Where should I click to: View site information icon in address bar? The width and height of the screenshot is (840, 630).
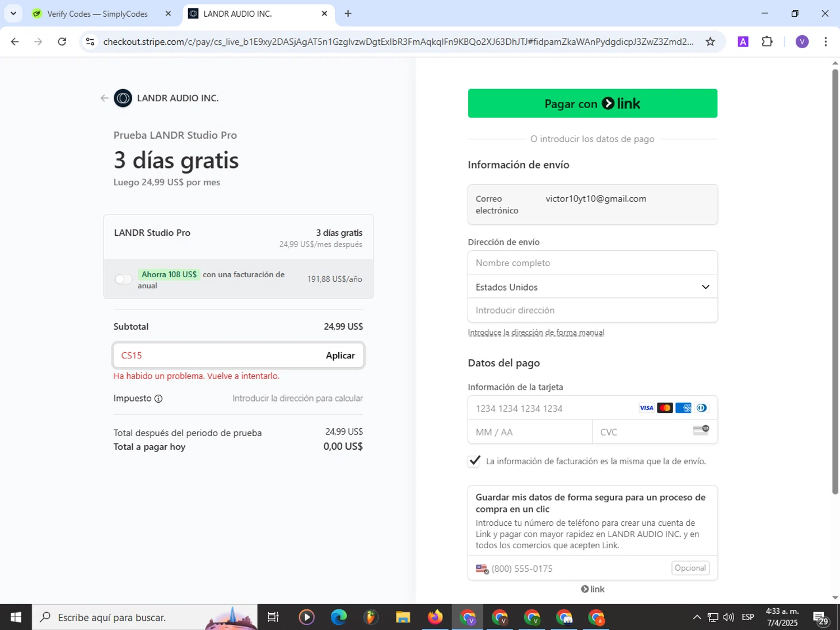click(x=90, y=41)
